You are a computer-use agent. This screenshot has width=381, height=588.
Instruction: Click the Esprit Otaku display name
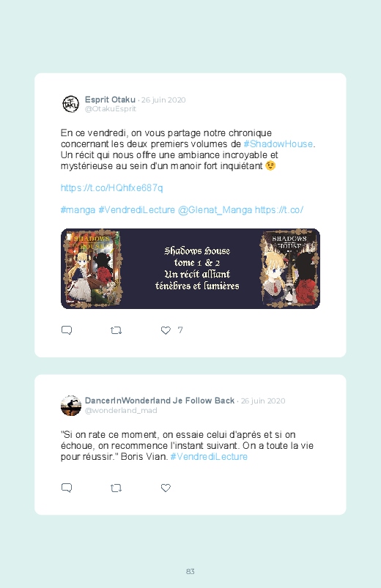[x=110, y=100]
